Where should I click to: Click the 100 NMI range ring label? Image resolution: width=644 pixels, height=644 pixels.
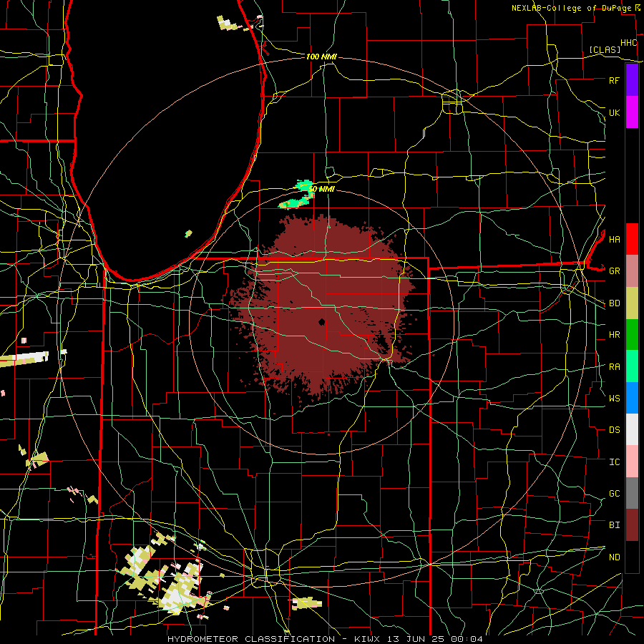click(321, 57)
